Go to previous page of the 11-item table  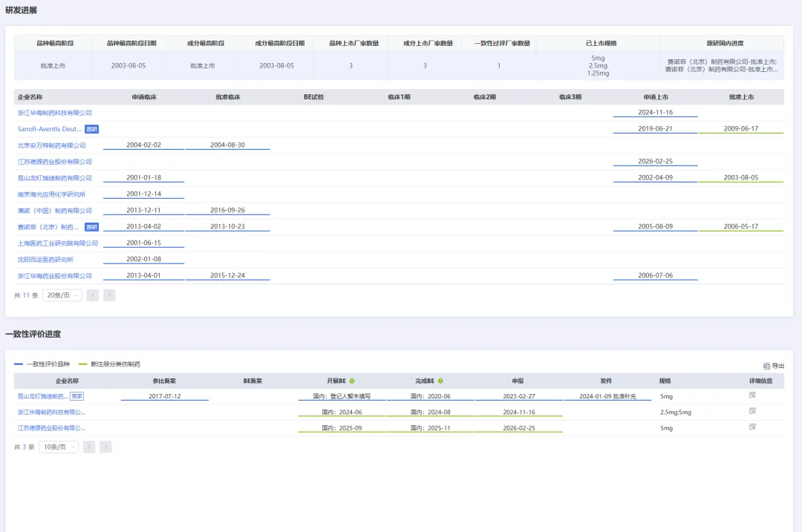coord(93,295)
